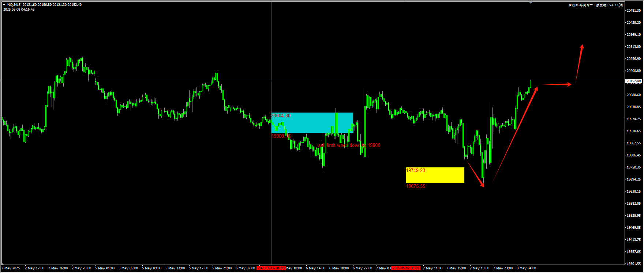Select the downward red arrow near yellow zone
The image size is (644, 273).
coord(475,173)
